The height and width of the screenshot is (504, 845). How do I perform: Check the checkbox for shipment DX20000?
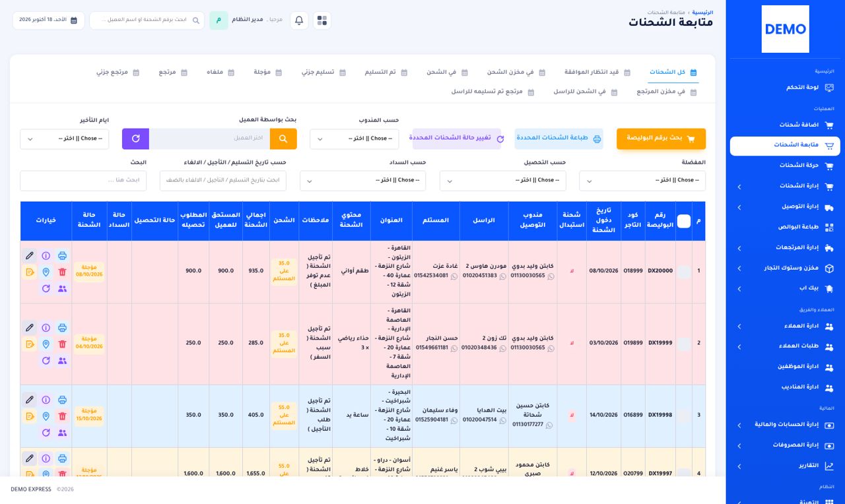point(684,271)
